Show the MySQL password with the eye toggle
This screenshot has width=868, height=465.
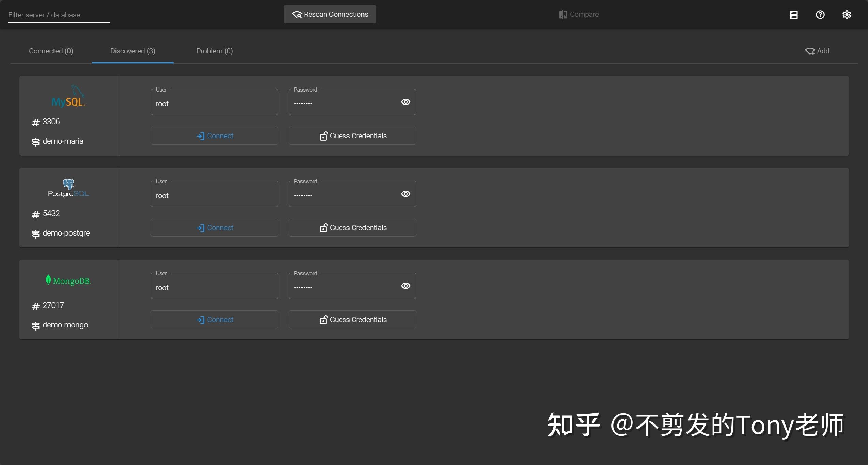[405, 102]
